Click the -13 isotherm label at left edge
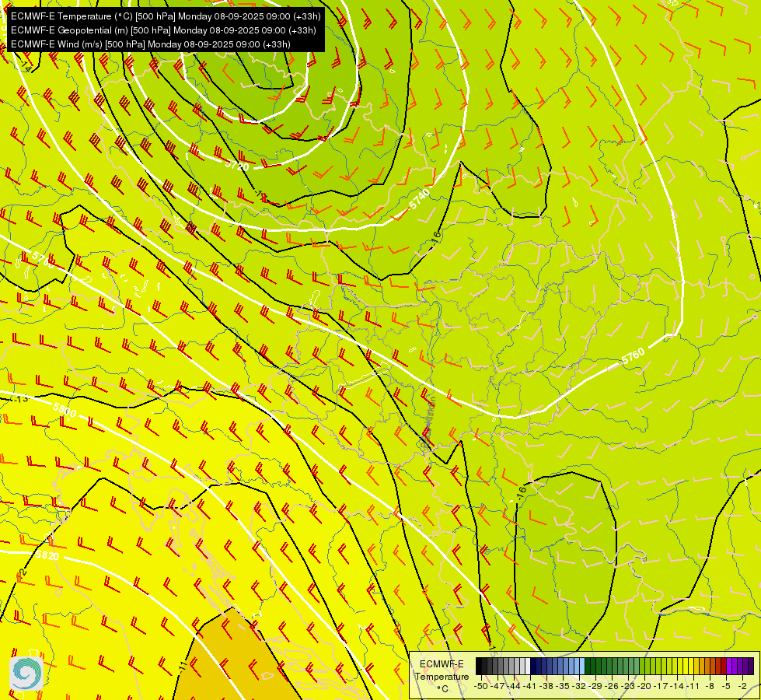This screenshot has height=700, width=761. pyautogui.click(x=20, y=399)
